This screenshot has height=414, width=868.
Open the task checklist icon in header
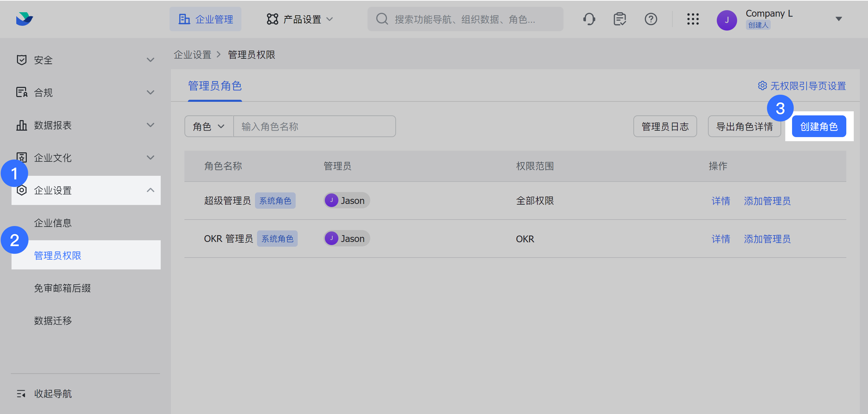tap(620, 19)
